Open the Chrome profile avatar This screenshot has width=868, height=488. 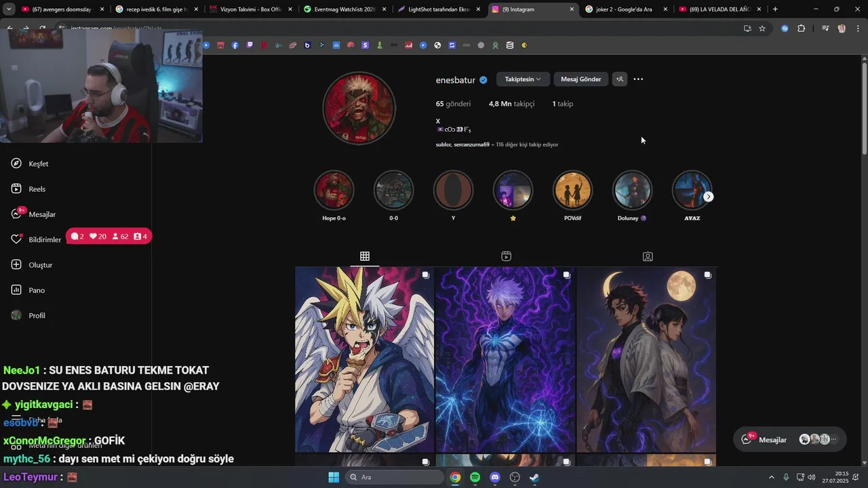[842, 28]
